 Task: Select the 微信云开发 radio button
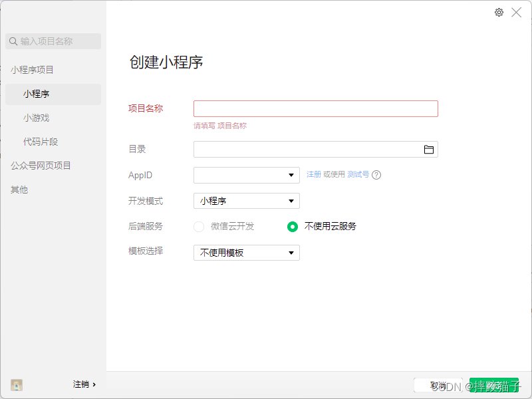(x=199, y=226)
